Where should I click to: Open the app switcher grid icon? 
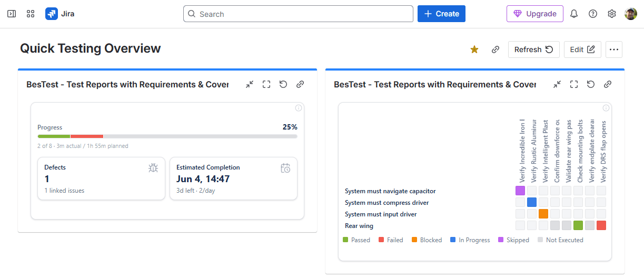pyautogui.click(x=31, y=14)
